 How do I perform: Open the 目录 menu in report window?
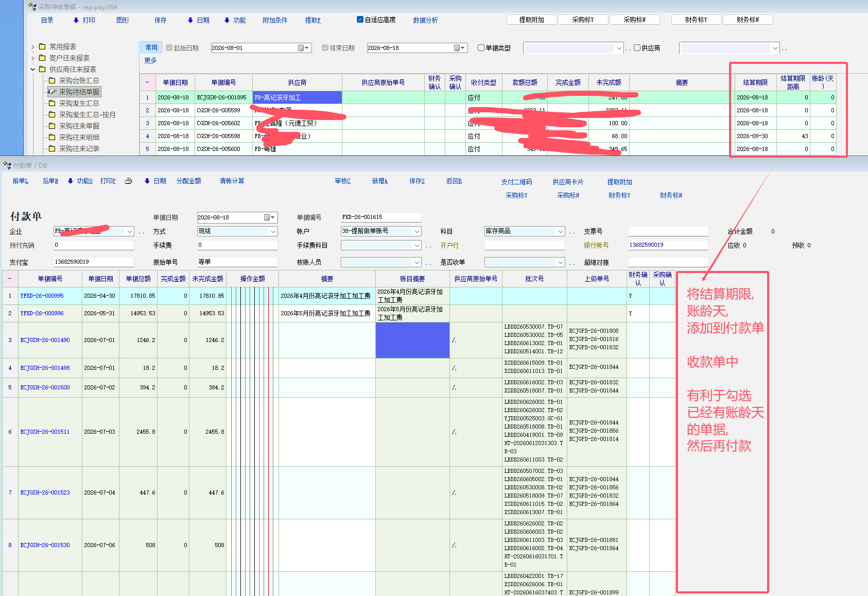click(x=47, y=20)
